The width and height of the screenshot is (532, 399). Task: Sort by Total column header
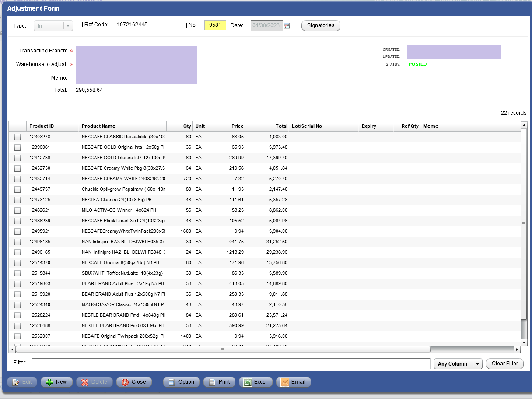click(x=267, y=126)
